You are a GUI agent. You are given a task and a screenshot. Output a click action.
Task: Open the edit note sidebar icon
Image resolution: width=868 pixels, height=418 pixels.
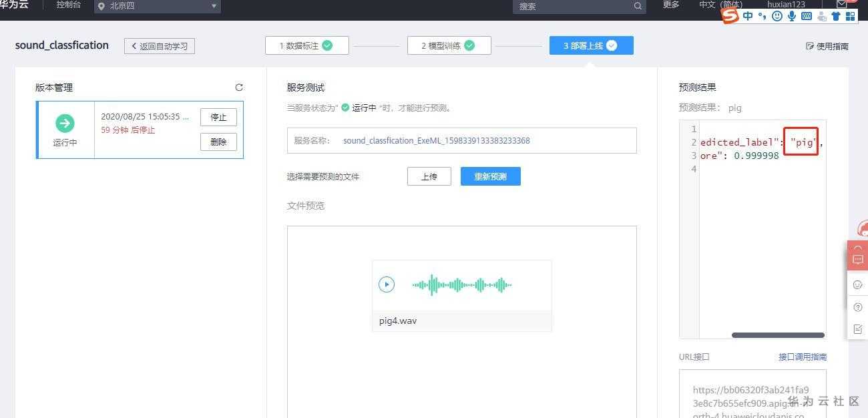coord(858,329)
